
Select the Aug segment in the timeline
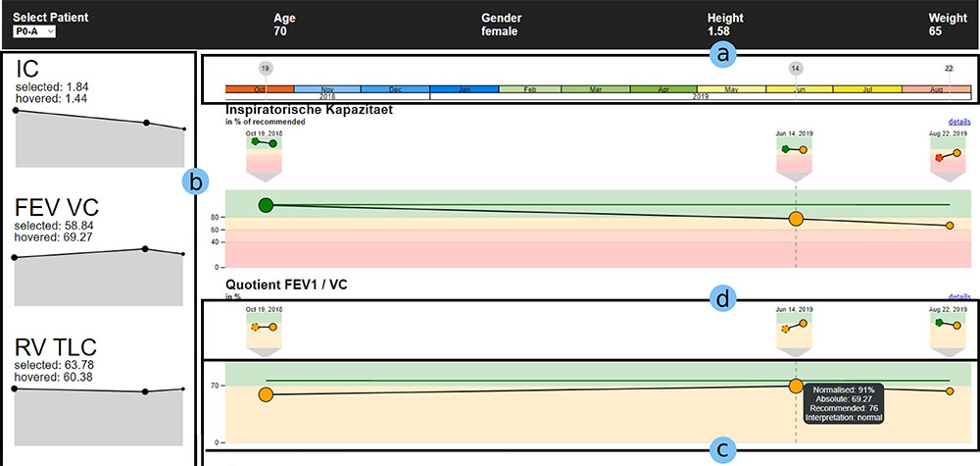(936, 90)
